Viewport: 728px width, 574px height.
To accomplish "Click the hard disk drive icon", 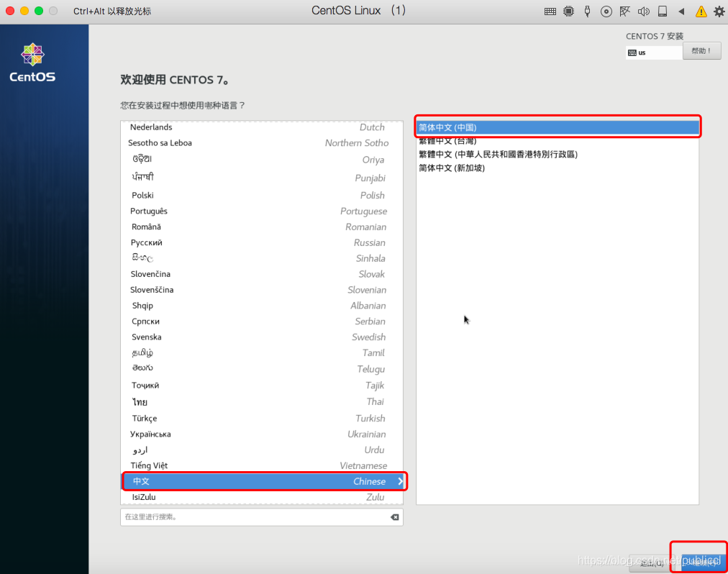I will pos(663,11).
